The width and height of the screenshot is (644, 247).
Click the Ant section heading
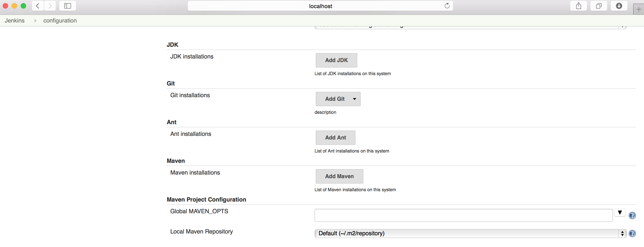point(171,122)
